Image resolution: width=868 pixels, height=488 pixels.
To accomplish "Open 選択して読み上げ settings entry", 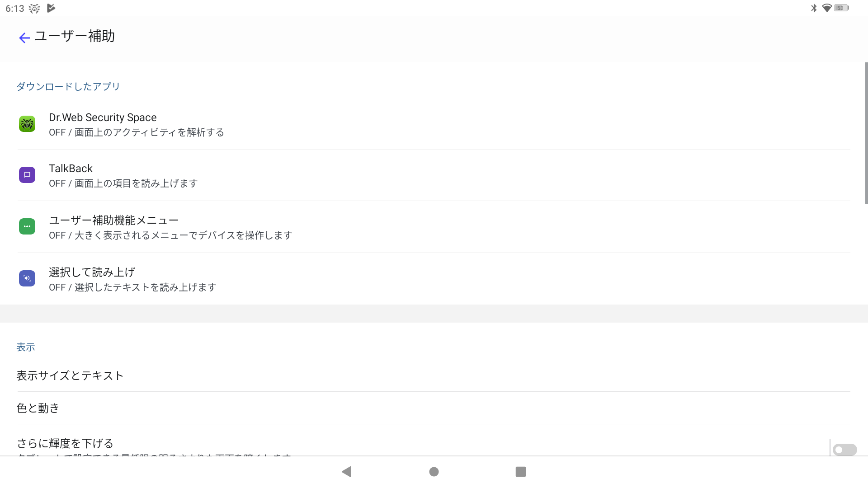I will (x=434, y=279).
